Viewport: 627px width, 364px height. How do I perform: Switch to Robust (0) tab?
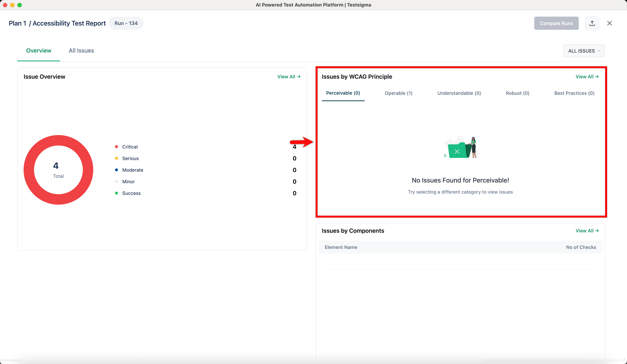click(x=517, y=93)
